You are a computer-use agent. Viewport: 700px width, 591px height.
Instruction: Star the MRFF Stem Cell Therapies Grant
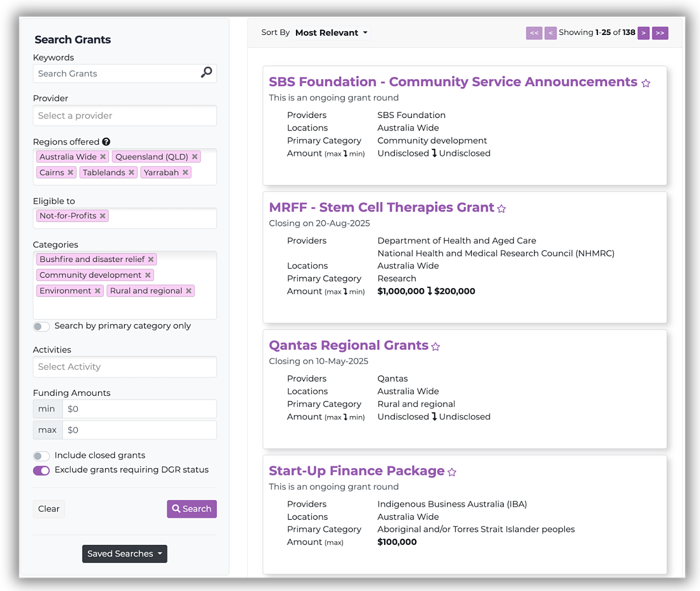pos(501,209)
